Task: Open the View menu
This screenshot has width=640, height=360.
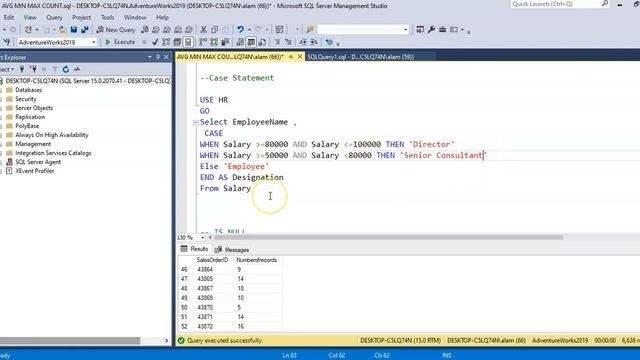Action: [x=30, y=18]
